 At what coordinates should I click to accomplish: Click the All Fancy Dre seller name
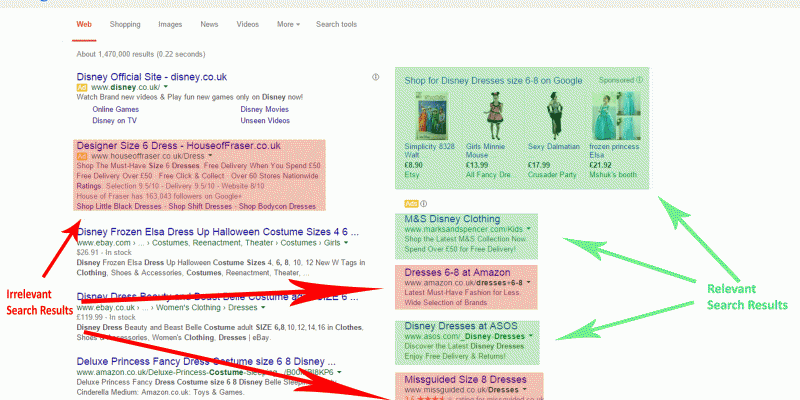tap(488, 174)
